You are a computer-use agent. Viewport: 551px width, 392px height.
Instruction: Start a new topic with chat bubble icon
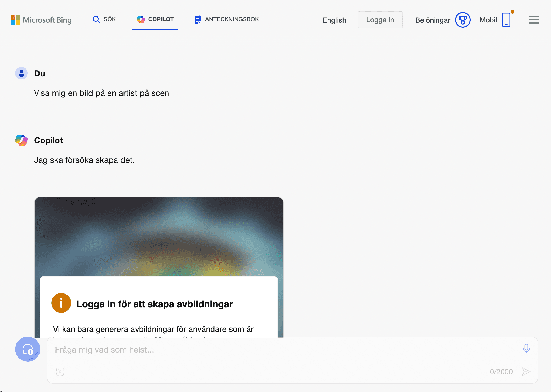(28, 349)
